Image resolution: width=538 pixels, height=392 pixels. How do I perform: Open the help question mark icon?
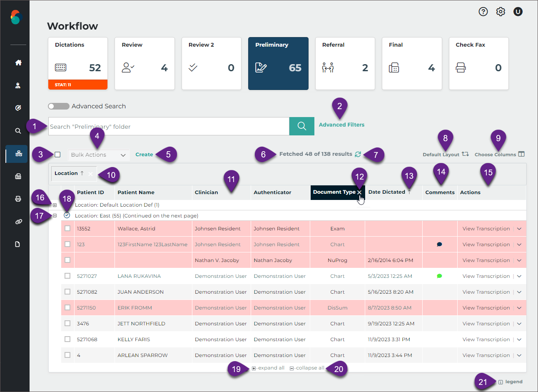(x=483, y=12)
